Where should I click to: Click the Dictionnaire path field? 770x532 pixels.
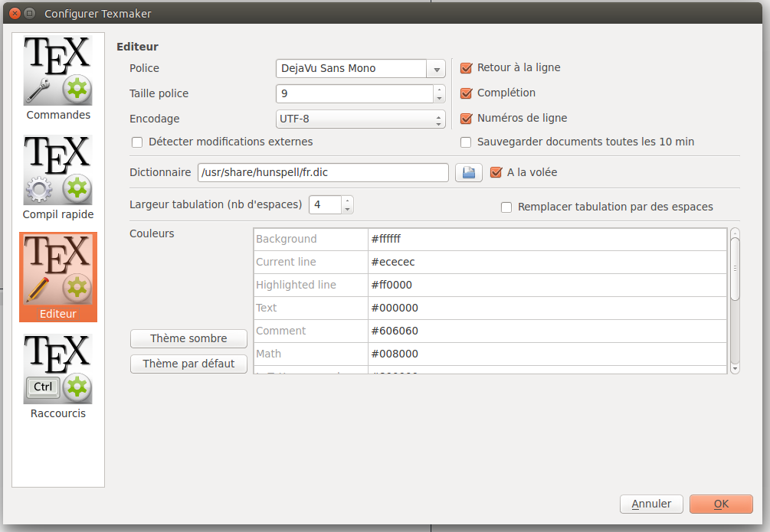323,172
